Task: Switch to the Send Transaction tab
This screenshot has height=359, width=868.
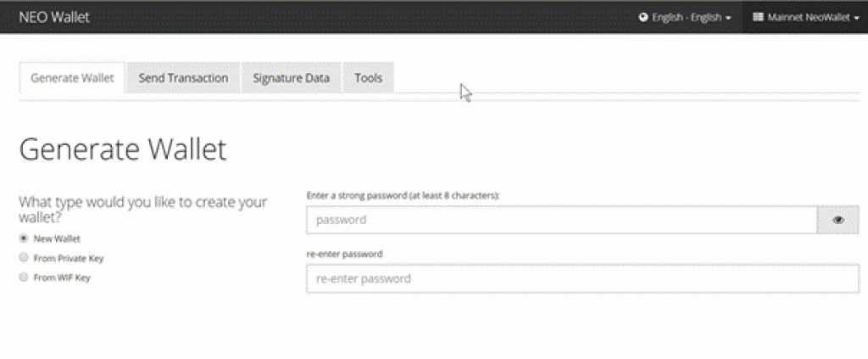Action: 183,78
